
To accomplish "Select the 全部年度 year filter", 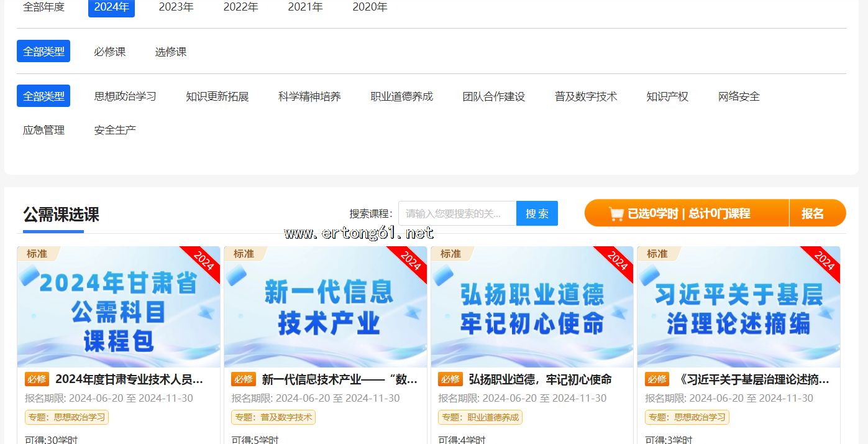I will tap(43, 7).
